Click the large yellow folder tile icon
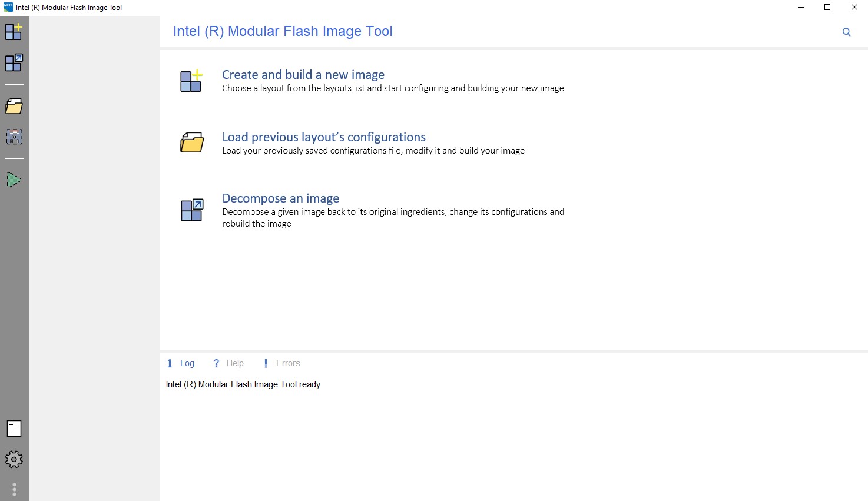Screen dimensions: 868x501 (192, 142)
